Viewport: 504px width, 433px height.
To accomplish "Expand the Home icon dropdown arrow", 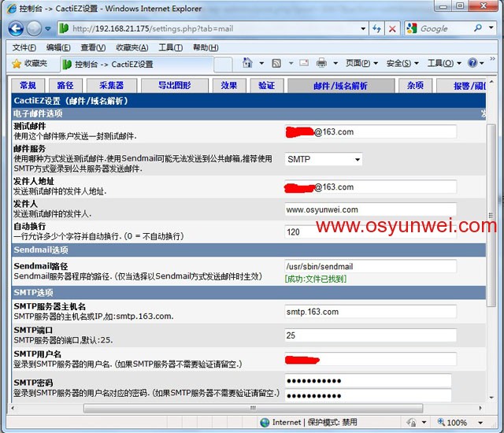I will coord(261,63).
